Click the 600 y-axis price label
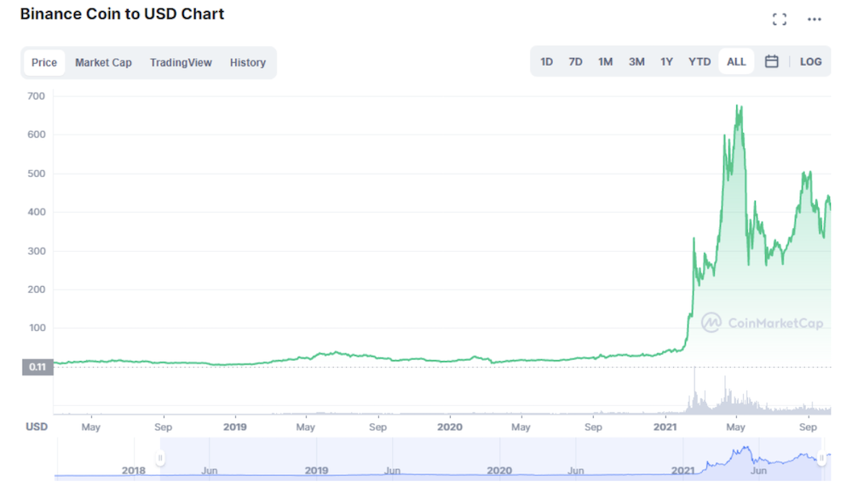The image size is (852, 504). click(37, 135)
